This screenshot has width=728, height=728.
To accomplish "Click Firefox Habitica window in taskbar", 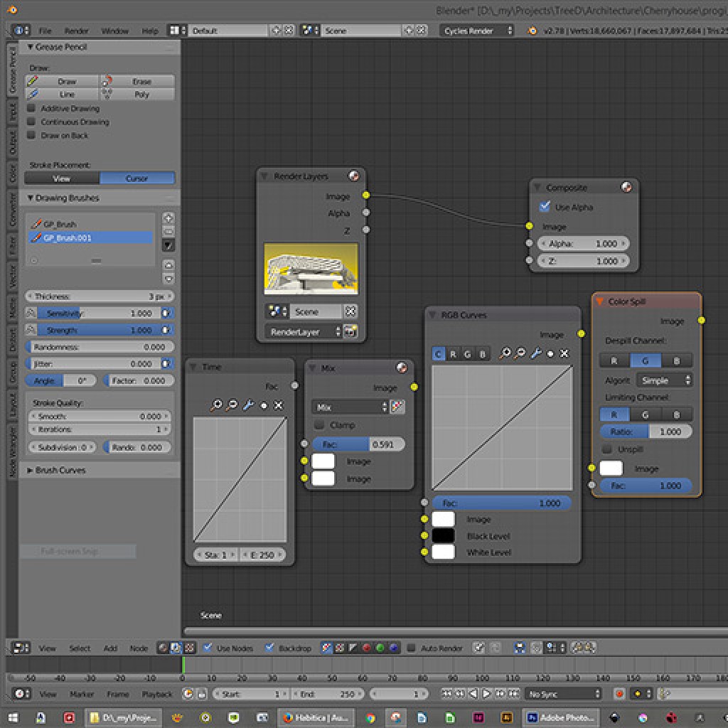I will [x=314, y=717].
